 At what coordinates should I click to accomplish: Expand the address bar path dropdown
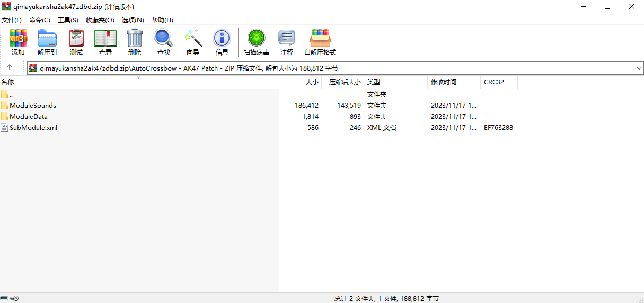click(x=639, y=68)
